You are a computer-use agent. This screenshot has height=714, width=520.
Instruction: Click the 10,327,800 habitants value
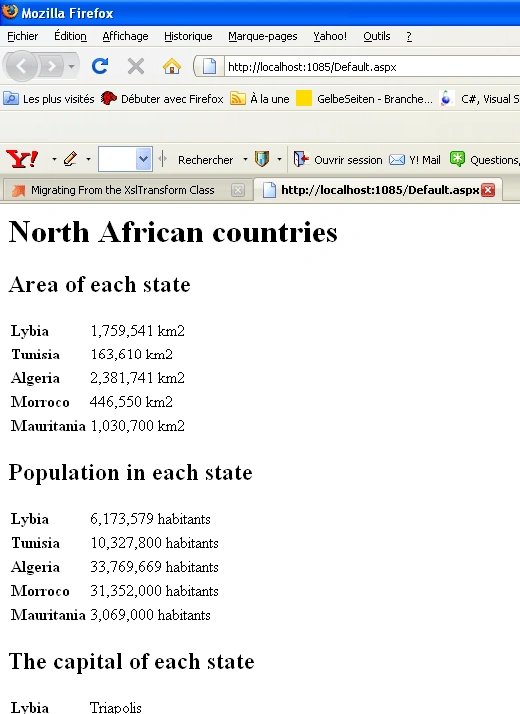154,543
